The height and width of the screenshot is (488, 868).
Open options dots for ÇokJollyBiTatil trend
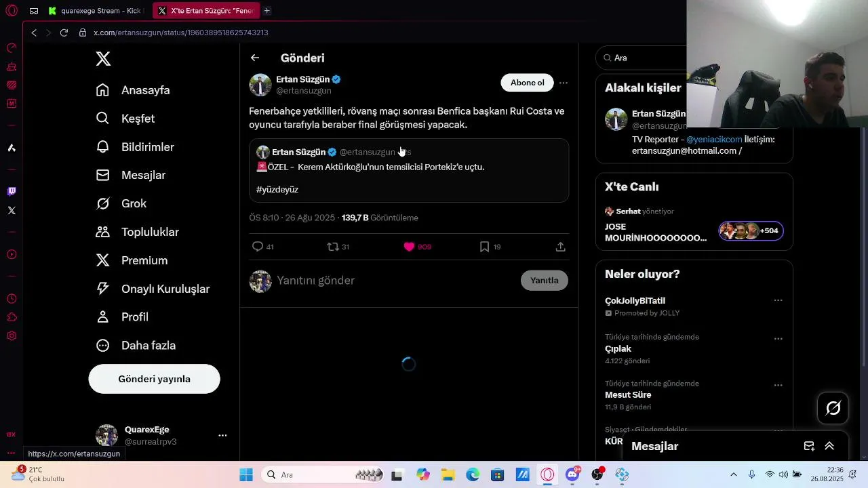(x=778, y=300)
